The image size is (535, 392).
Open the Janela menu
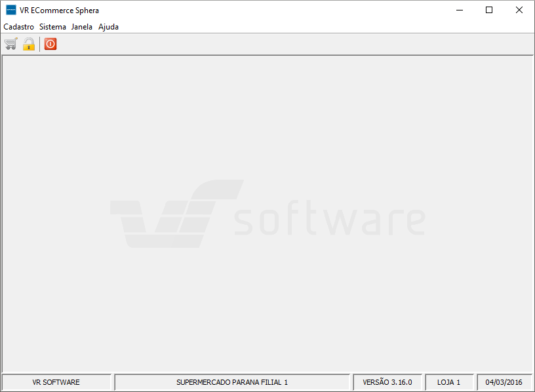tap(82, 27)
